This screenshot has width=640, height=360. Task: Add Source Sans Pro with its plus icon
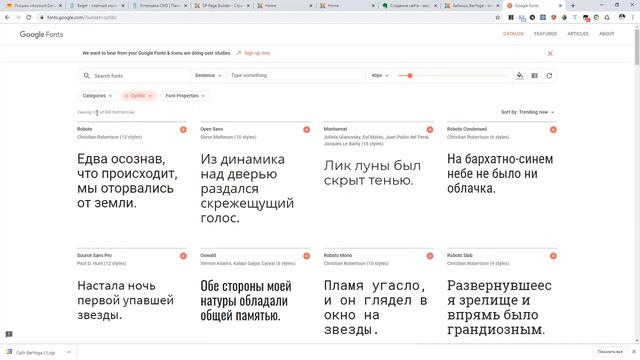pyautogui.click(x=183, y=256)
